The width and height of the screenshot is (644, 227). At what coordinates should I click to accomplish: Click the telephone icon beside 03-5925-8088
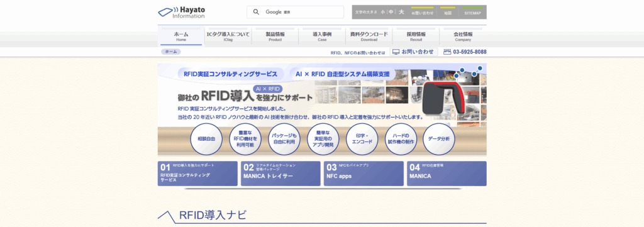point(447,52)
